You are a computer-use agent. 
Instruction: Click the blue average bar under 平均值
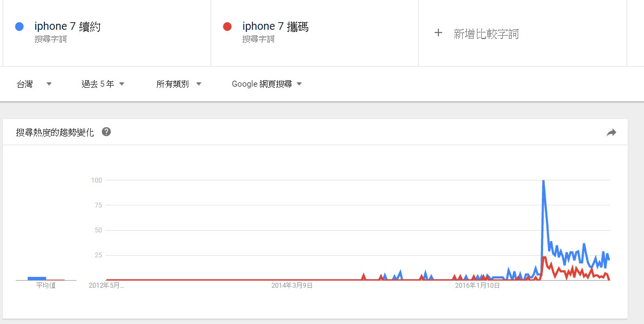tap(37, 278)
